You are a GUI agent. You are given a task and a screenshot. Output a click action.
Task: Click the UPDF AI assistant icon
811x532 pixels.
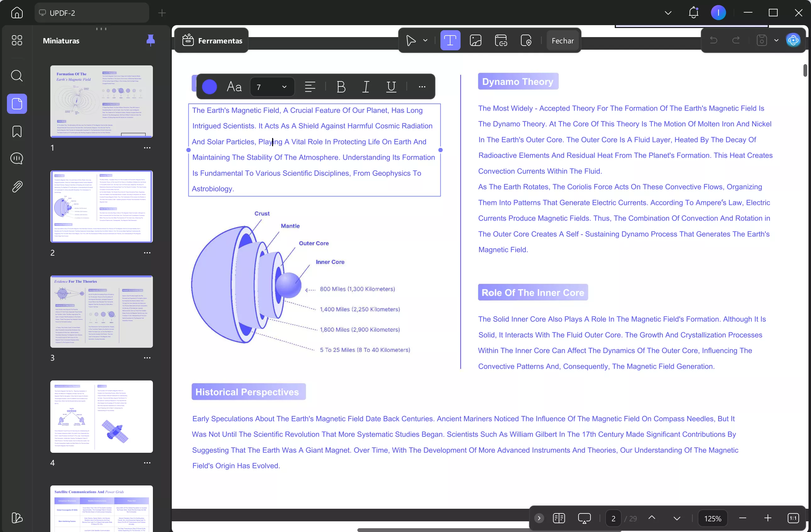793,41
